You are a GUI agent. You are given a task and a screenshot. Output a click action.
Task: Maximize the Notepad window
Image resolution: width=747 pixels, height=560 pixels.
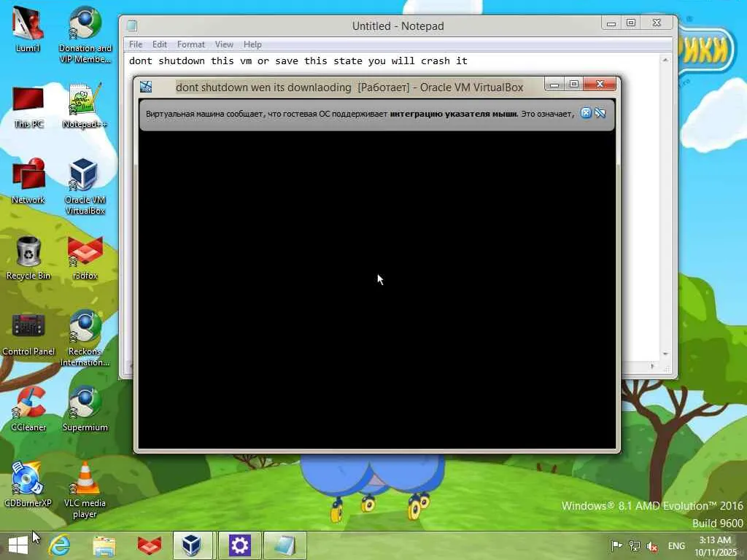(x=631, y=23)
